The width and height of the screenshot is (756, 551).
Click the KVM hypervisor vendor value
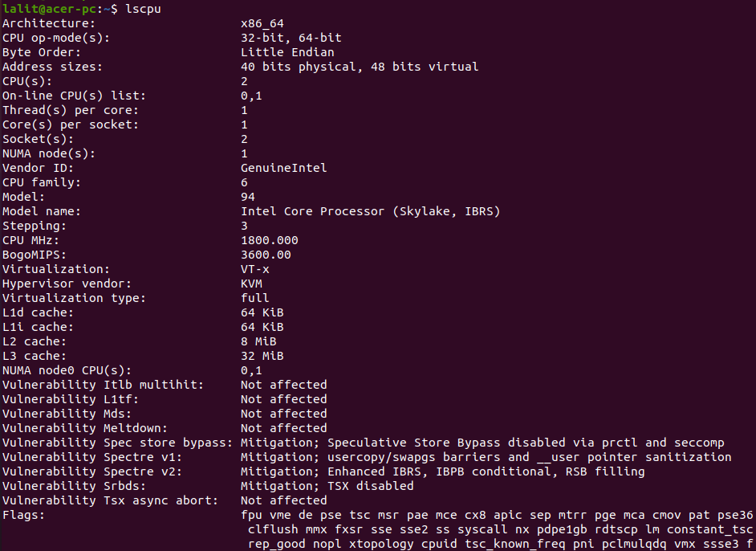click(251, 284)
